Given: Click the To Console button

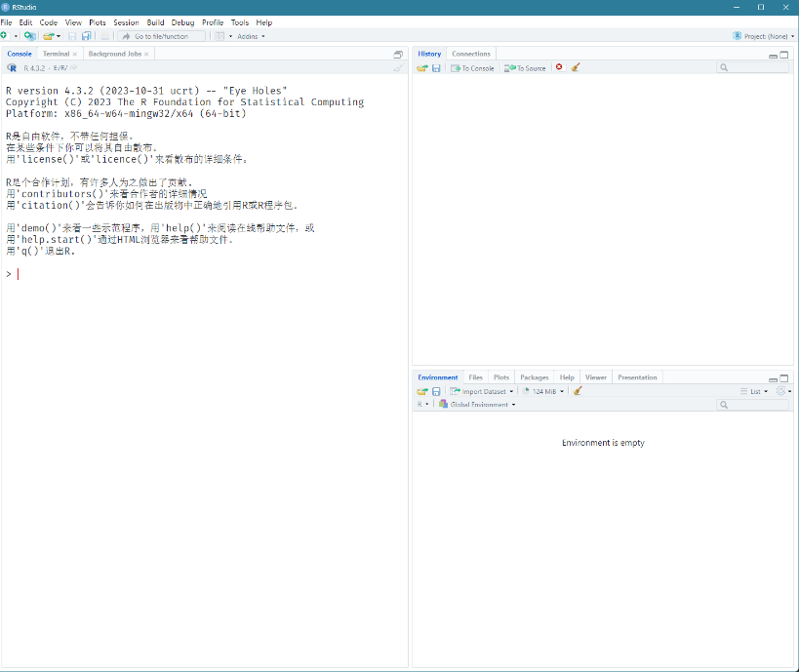Looking at the screenshot, I should [472, 67].
